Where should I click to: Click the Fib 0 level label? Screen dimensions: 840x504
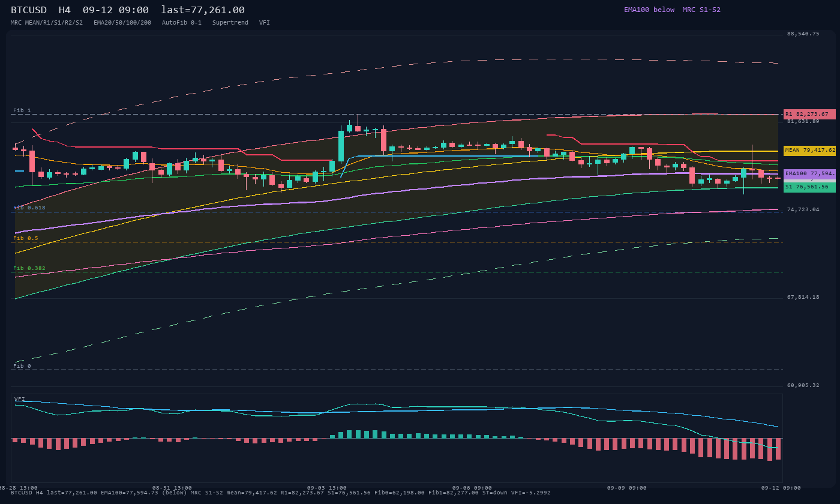coord(22,366)
